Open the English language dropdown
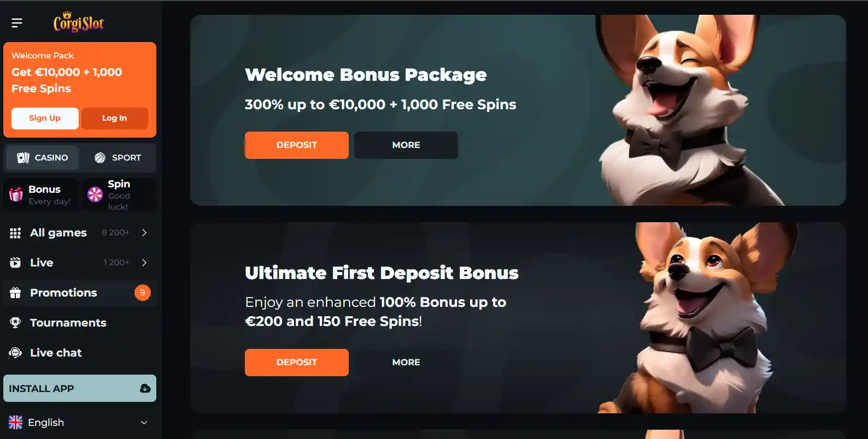 (x=79, y=423)
